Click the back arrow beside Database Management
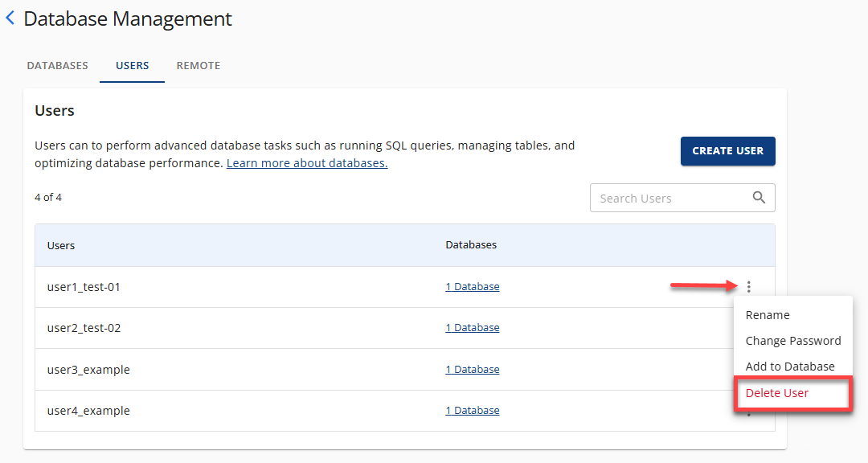 coord(10,18)
